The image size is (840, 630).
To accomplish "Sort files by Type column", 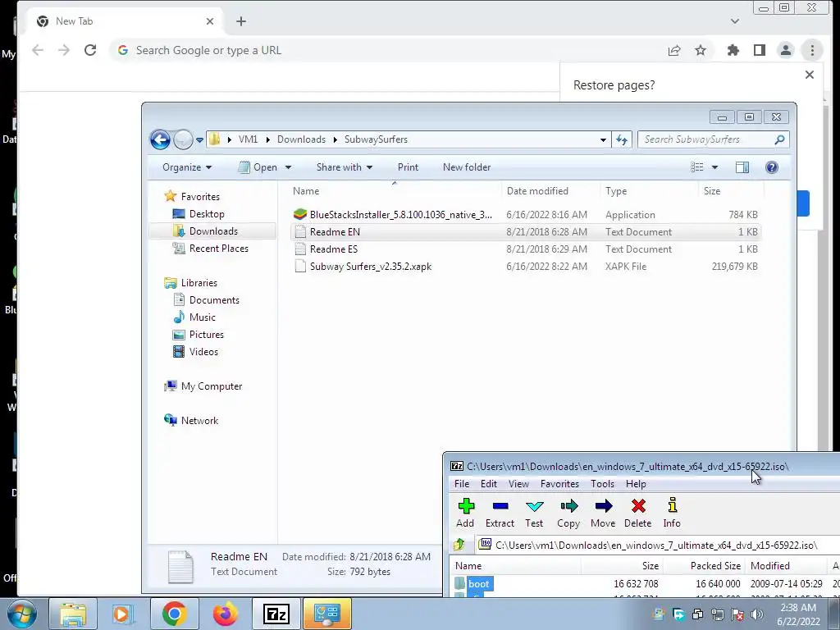I will [650, 190].
